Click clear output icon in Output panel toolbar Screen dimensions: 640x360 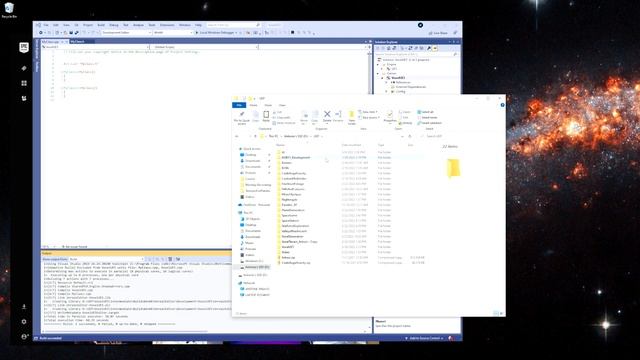(170, 259)
